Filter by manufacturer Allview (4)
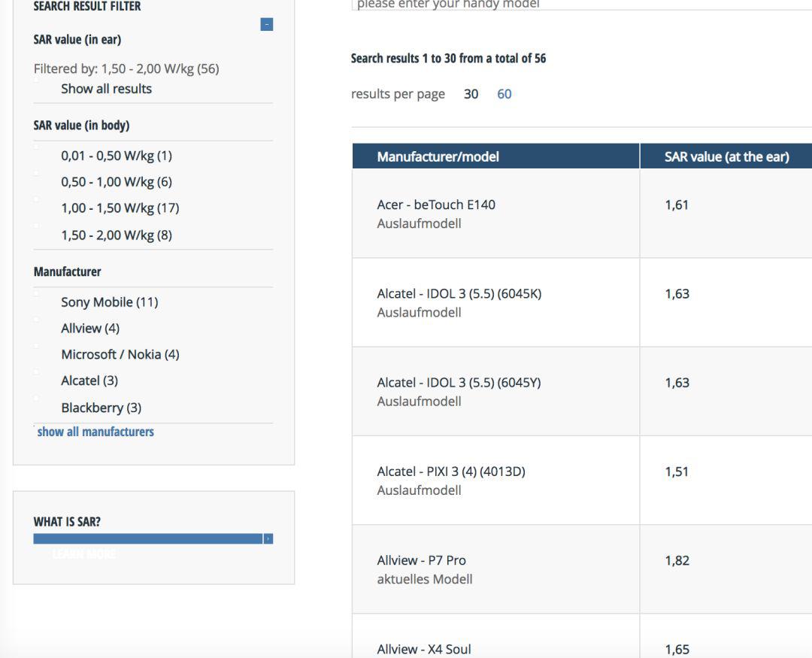 click(89, 329)
